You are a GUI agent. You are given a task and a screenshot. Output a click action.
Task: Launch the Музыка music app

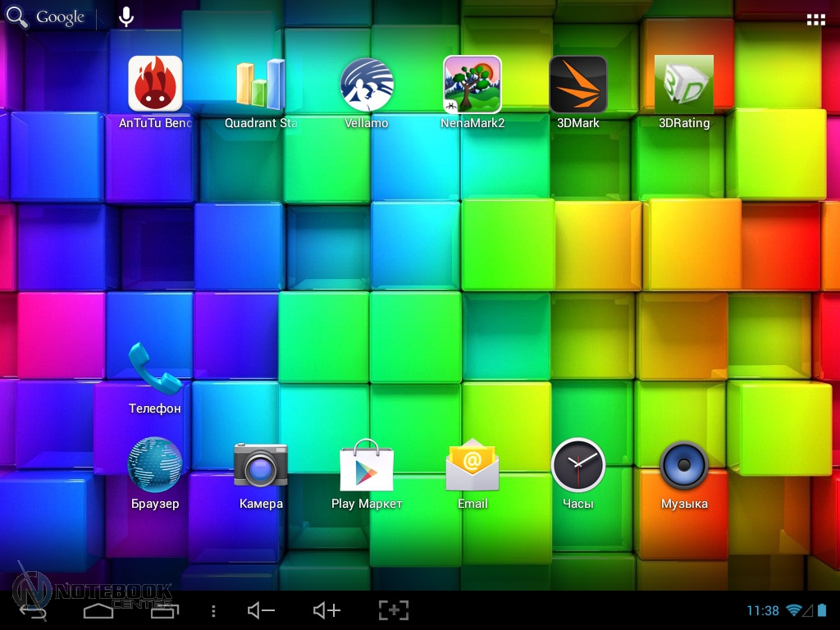point(684,465)
